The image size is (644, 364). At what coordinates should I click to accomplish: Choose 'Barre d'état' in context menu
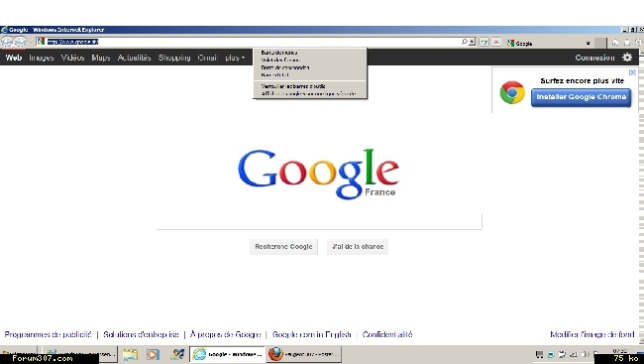(310, 74)
